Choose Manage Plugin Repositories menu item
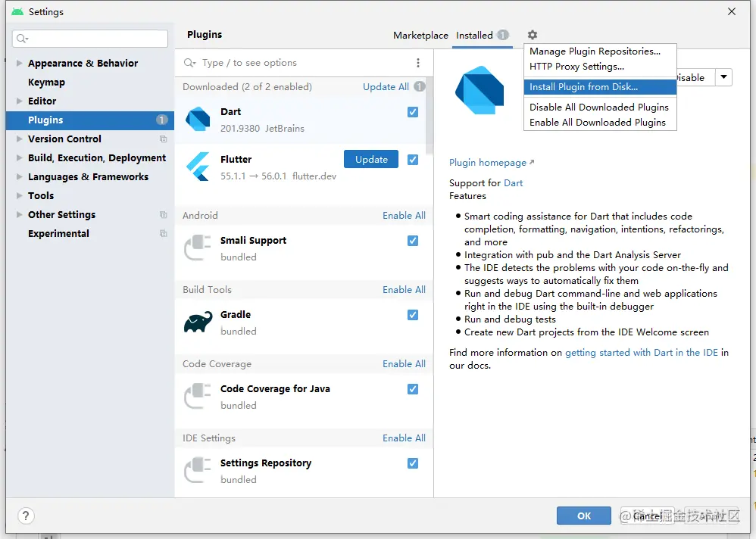This screenshot has width=756, height=539. click(x=600, y=51)
